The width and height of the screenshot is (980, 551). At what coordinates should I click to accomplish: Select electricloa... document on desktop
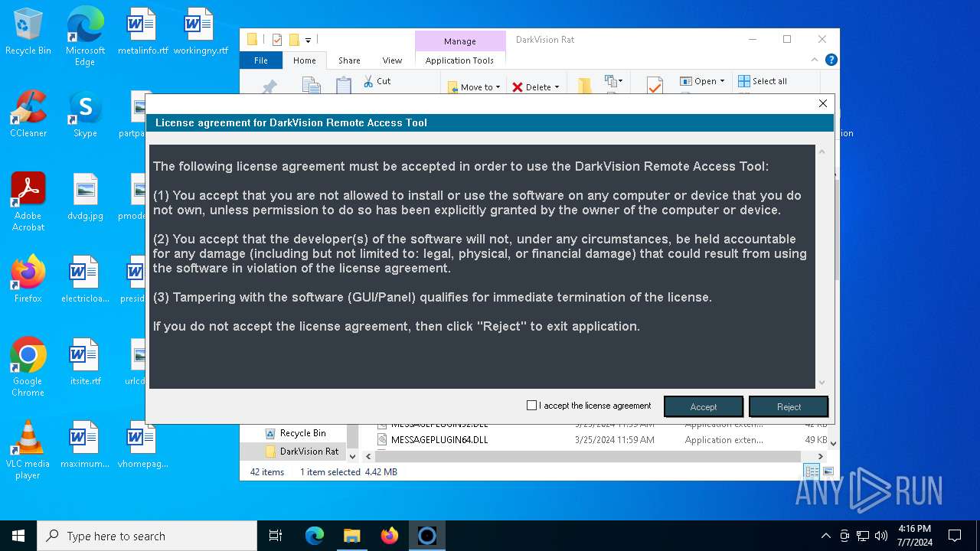click(85, 279)
